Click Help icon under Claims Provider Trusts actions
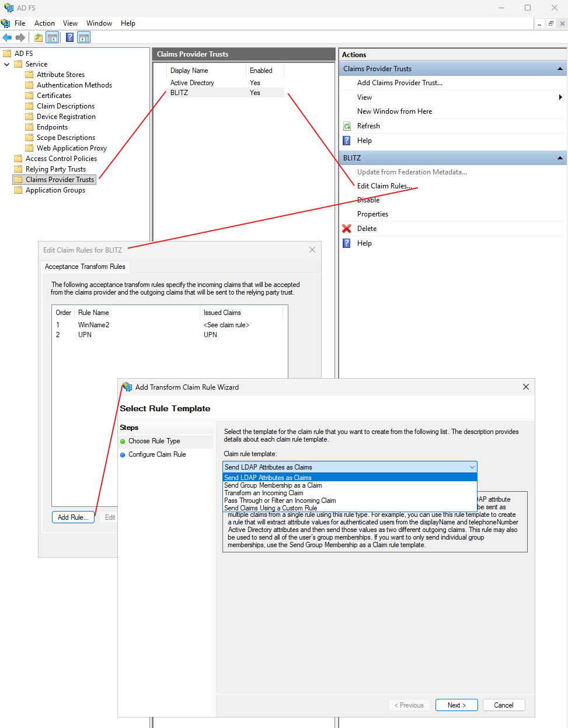Viewport: 568px width, 728px height. tap(347, 141)
